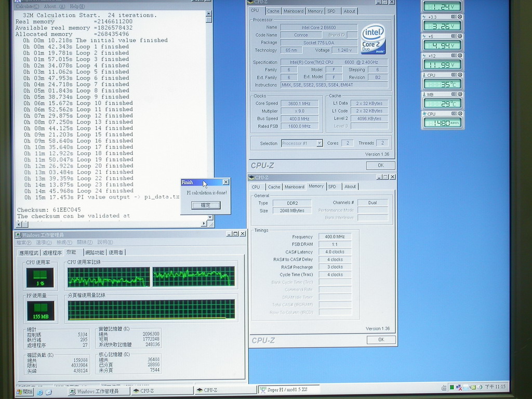The width and height of the screenshot is (532, 399).
Task: Confirm with 確定 in the Finish dialog
Action: click(206, 205)
